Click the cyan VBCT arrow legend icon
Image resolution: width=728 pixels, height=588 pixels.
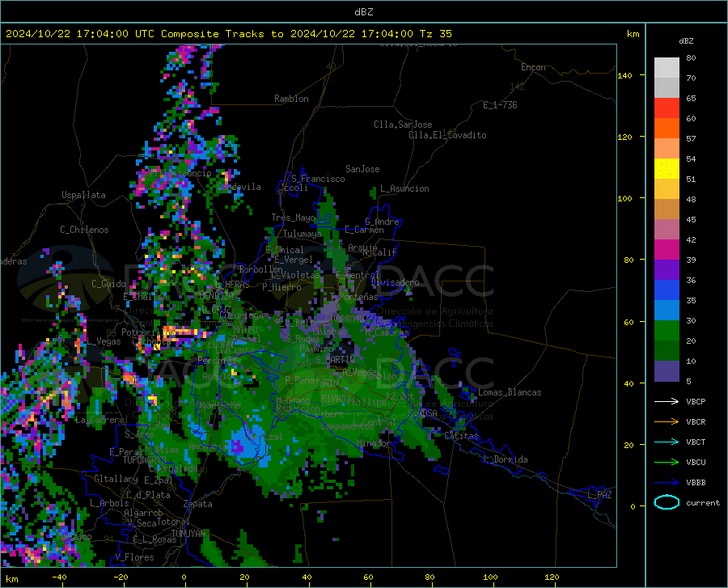tap(667, 442)
